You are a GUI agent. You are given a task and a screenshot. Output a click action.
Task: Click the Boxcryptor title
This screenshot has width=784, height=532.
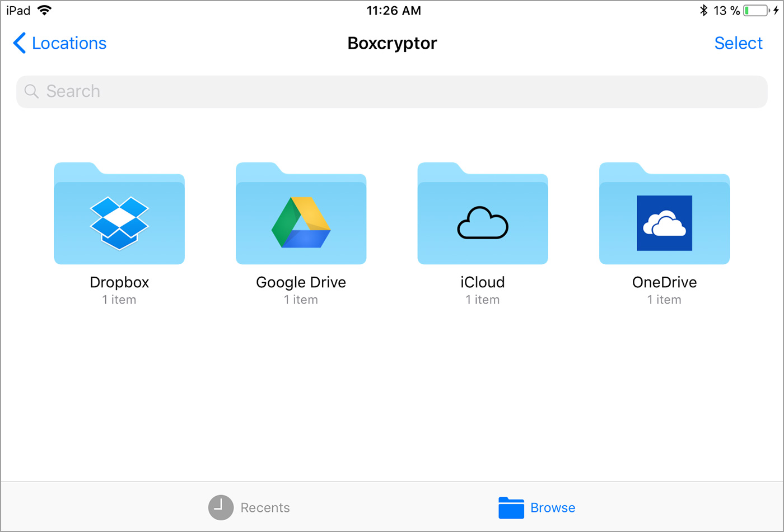392,43
